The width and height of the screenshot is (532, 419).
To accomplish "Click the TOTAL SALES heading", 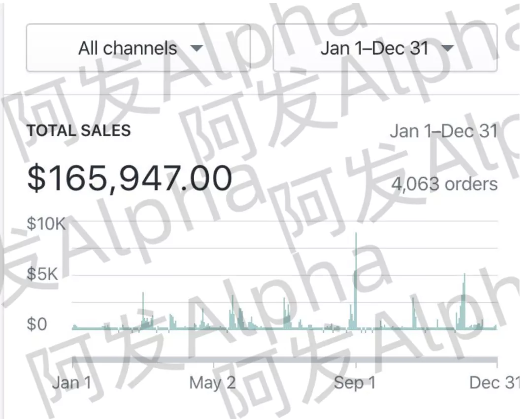I will click(x=78, y=130).
